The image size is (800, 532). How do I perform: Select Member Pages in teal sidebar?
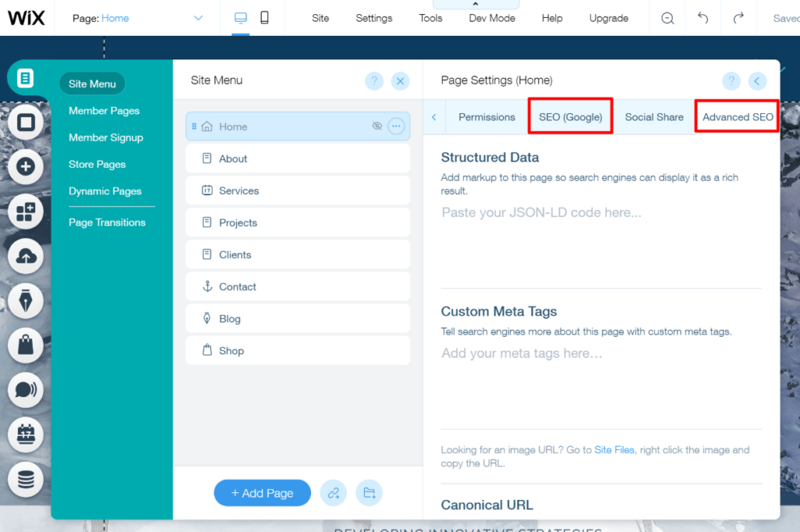coord(104,111)
